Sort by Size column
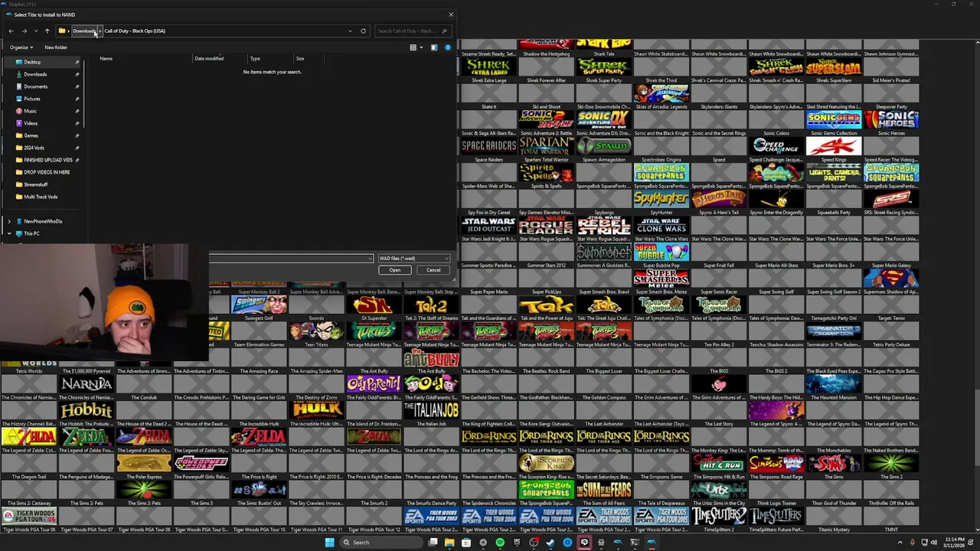 [300, 59]
